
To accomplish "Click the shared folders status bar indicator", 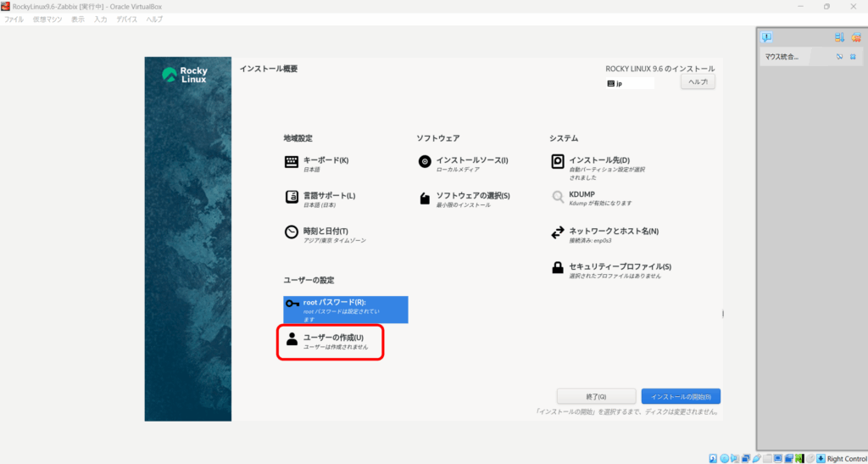I will [x=767, y=458].
